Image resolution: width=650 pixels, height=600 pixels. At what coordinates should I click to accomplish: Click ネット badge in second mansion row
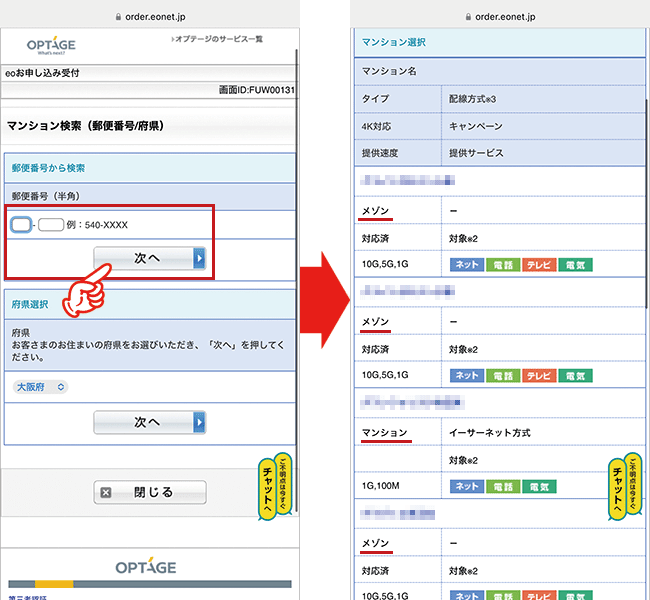[467, 376]
